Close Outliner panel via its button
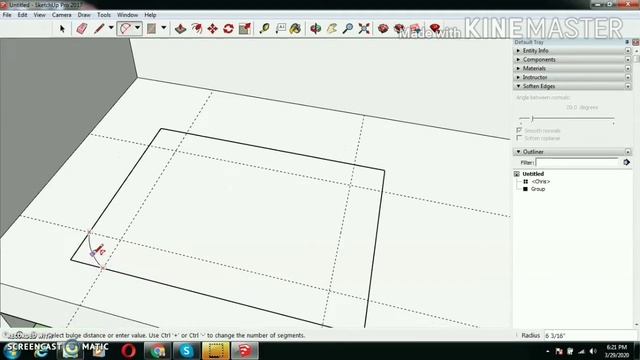 628,152
